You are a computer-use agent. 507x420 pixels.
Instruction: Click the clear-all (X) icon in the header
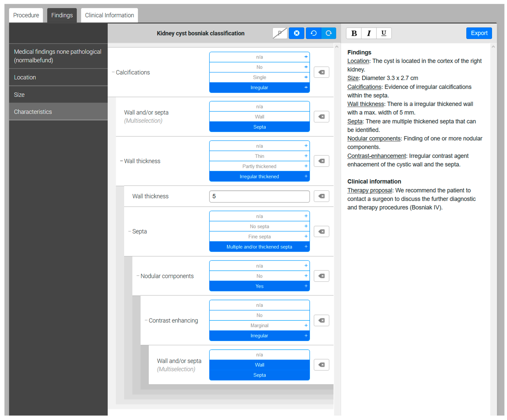[297, 33]
